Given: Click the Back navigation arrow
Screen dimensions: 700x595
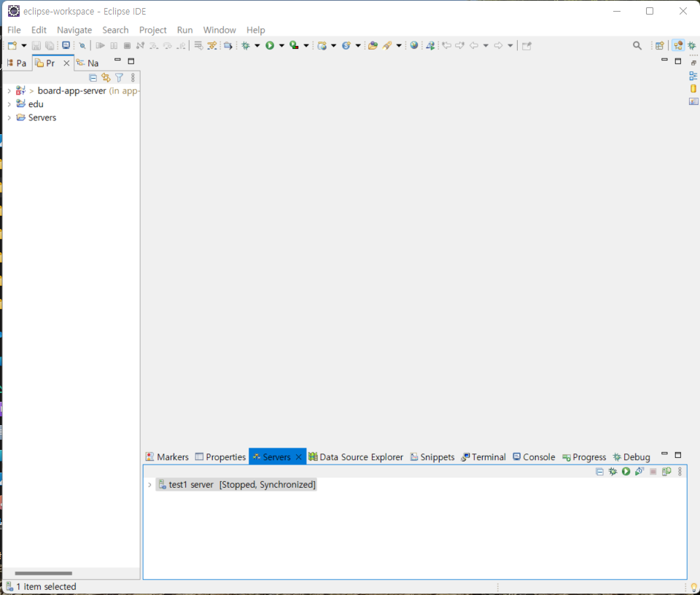Looking at the screenshot, I should click(474, 45).
